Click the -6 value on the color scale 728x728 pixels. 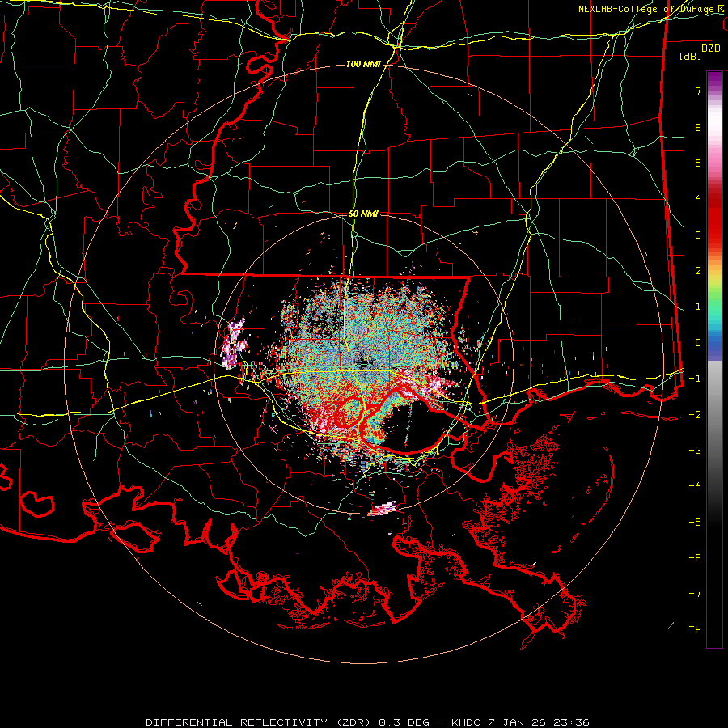695,558
